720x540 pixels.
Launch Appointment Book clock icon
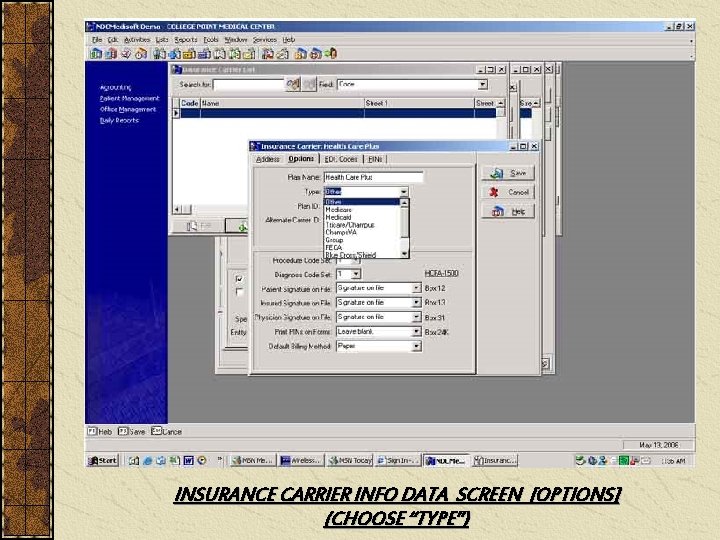[x=141, y=54]
